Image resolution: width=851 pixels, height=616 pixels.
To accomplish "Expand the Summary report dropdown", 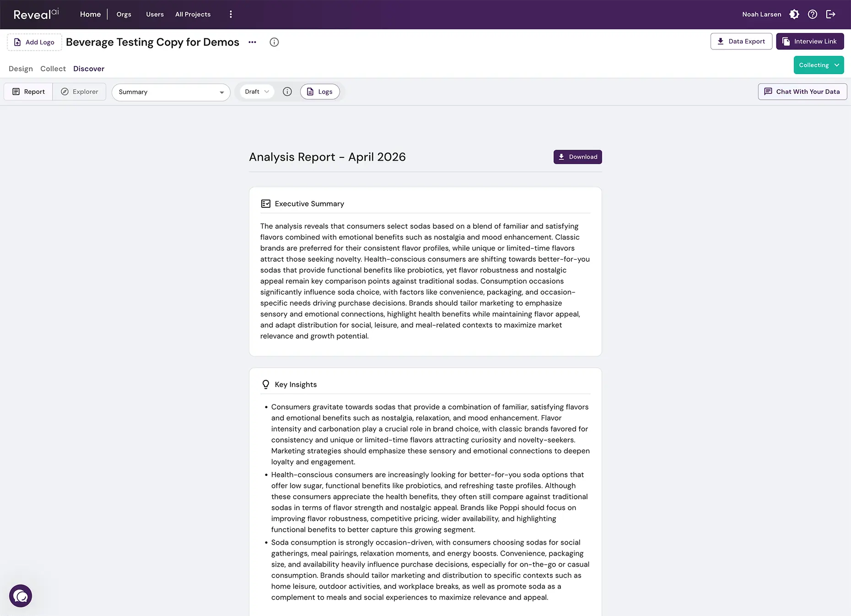I will click(x=171, y=92).
